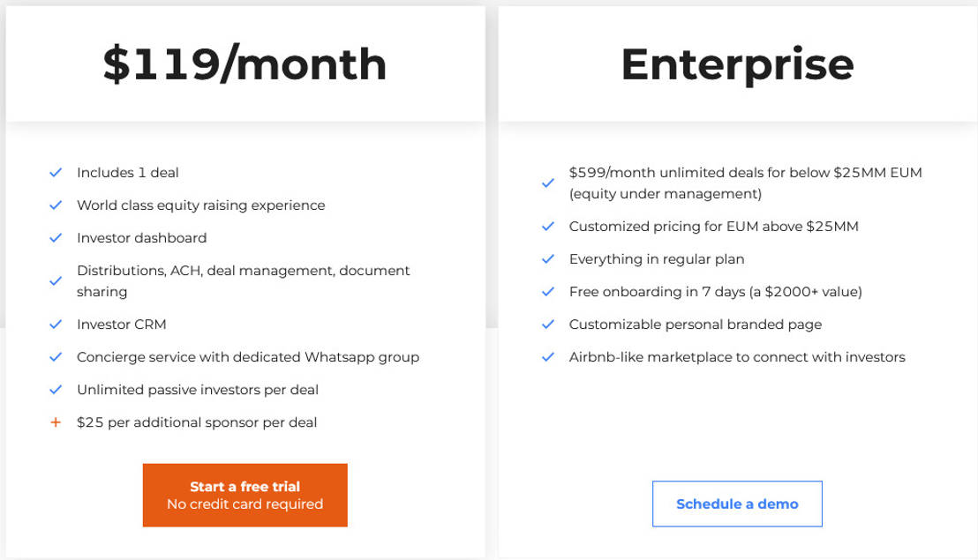
Task: Click the orange plus icon for additional sponsor
Action: (x=56, y=422)
